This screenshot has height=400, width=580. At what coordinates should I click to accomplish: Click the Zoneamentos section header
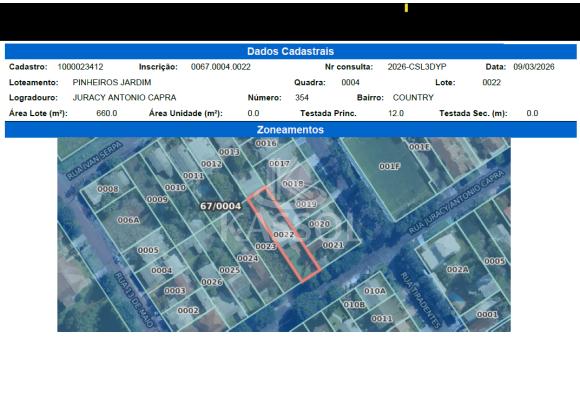[x=290, y=130]
